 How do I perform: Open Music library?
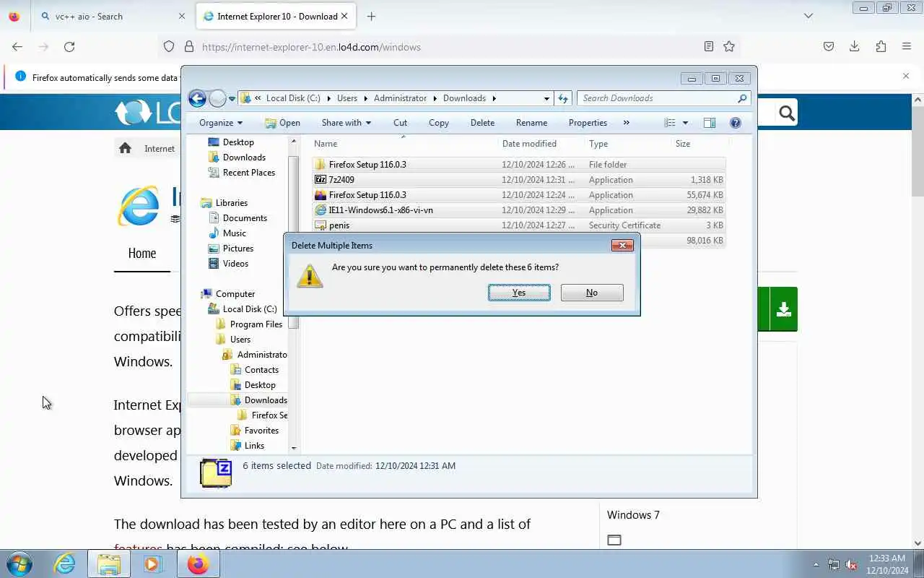click(x=235, y=233)
